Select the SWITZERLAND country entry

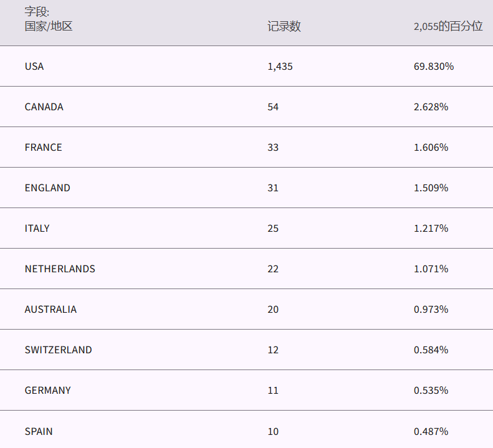(x=58, y=350)
